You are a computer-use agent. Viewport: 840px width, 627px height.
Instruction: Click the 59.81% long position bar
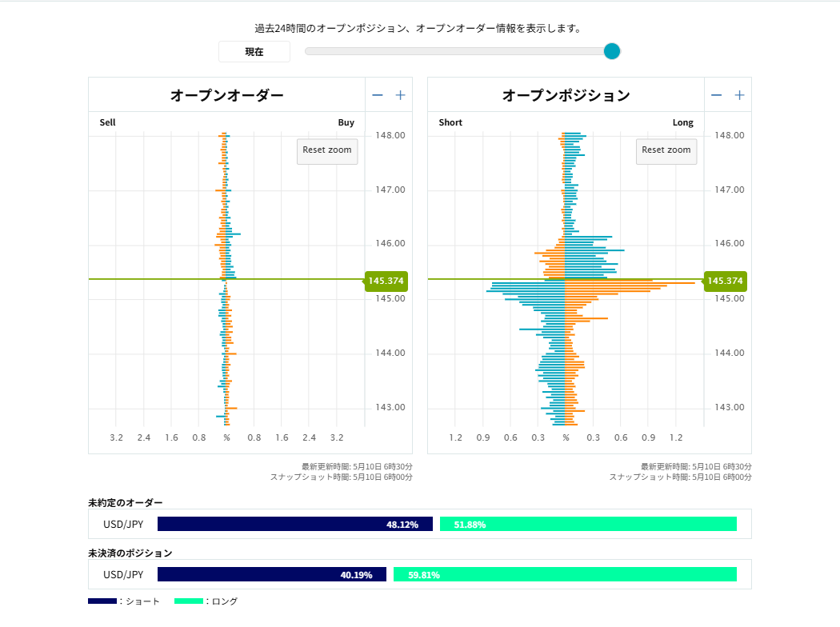[565, 574]
